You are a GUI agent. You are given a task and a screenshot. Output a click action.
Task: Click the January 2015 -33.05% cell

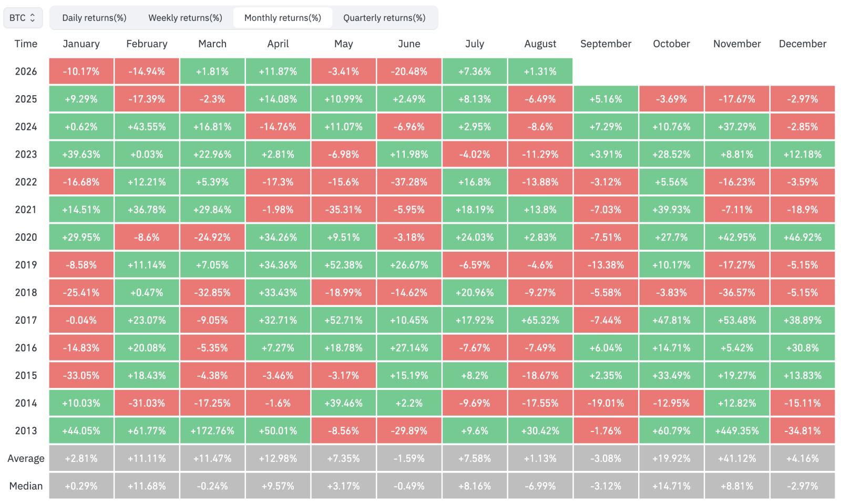tap(81, 375)
